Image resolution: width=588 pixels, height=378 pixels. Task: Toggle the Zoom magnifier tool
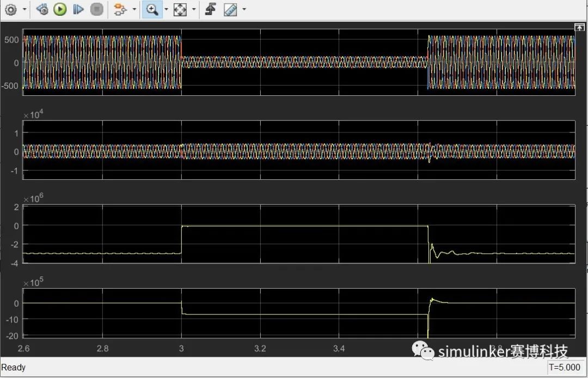click(x=152, y=9)
